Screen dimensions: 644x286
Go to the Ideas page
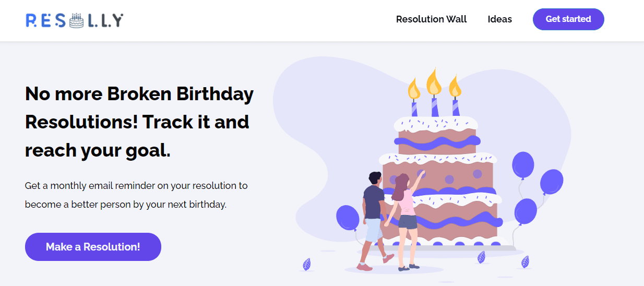(499, 19)
